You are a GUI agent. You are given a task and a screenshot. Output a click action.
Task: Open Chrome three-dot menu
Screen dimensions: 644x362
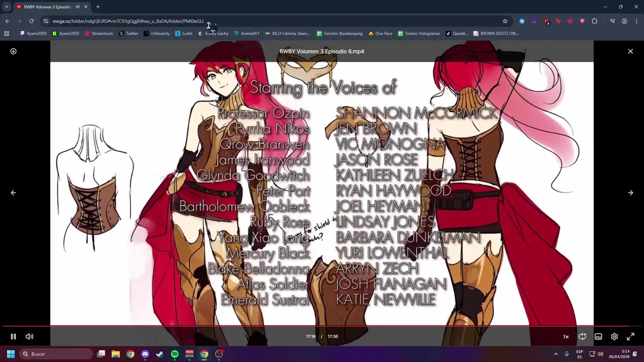coord(636,21)
